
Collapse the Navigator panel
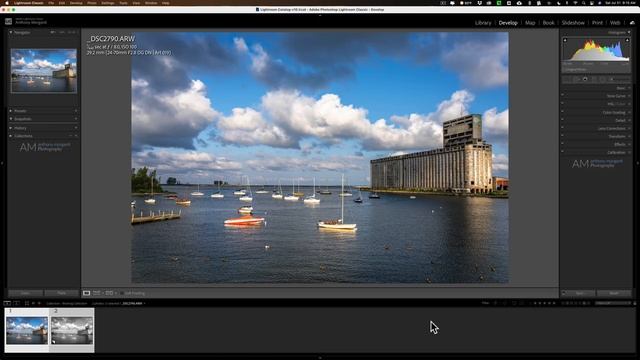pos(11,32)
